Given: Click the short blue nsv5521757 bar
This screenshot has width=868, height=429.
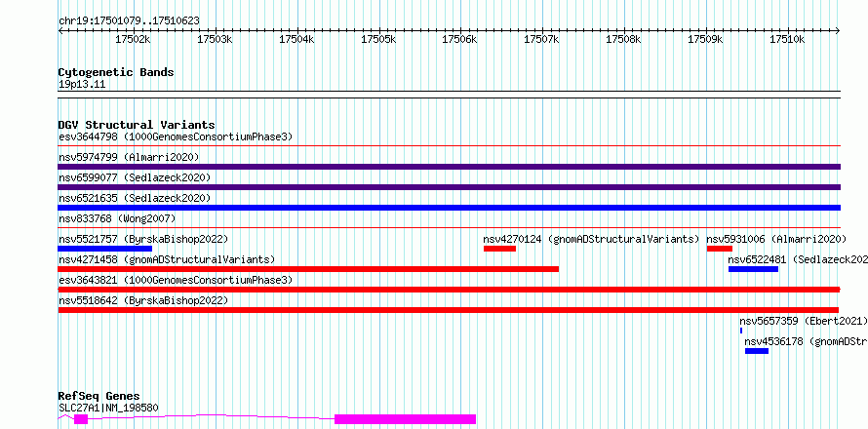Looking at the screenshot, I should click(104, 249).
